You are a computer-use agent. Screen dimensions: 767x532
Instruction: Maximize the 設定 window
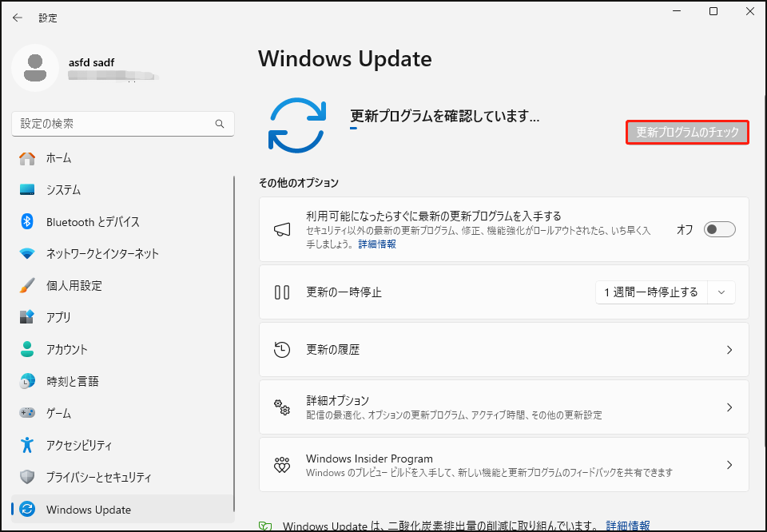713,11
